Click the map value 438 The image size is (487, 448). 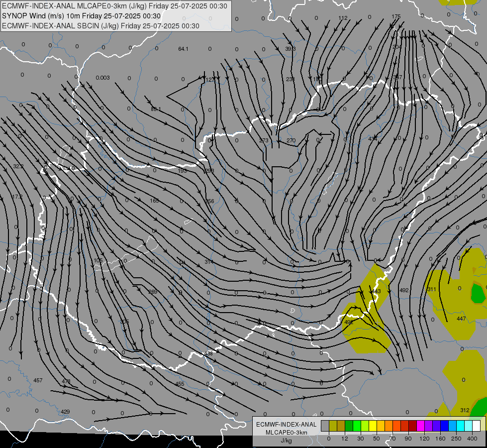pyautogui.click(x=208, y=353)
